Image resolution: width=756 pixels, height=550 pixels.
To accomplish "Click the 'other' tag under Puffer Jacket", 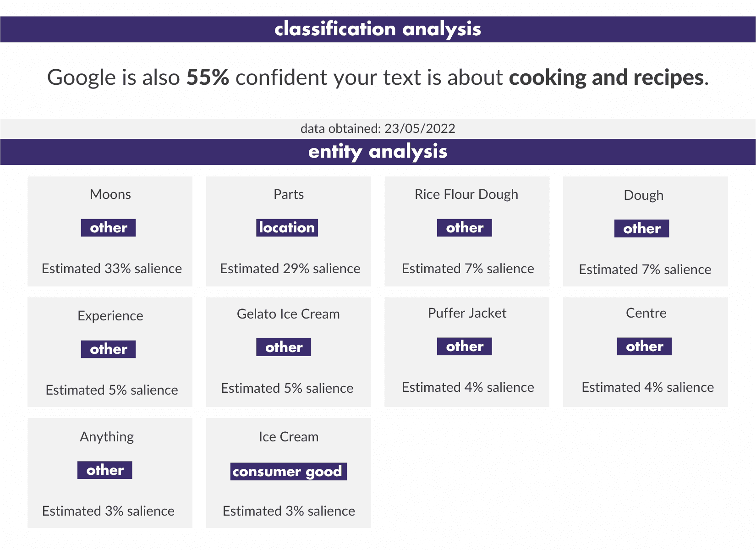I will (x=464, y=346).
